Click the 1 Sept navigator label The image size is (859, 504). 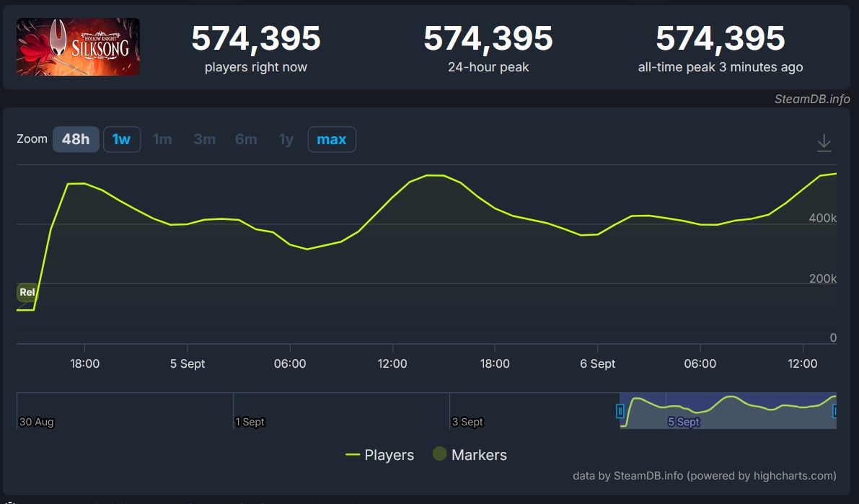tap(250, 422)
